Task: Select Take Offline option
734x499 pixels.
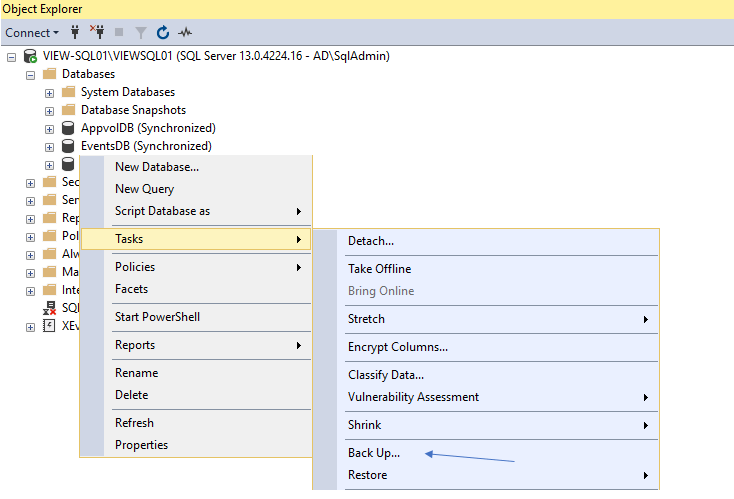Action: tap(379, 269)
